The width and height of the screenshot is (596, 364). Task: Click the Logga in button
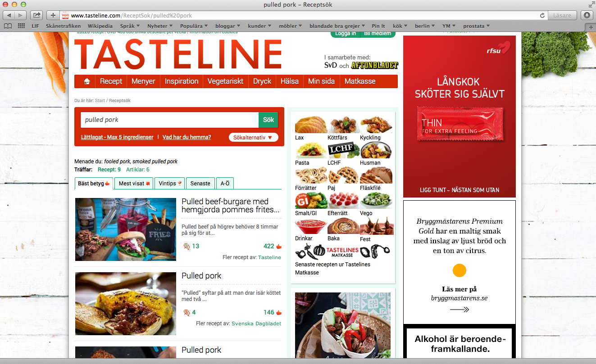coord(346,33)
